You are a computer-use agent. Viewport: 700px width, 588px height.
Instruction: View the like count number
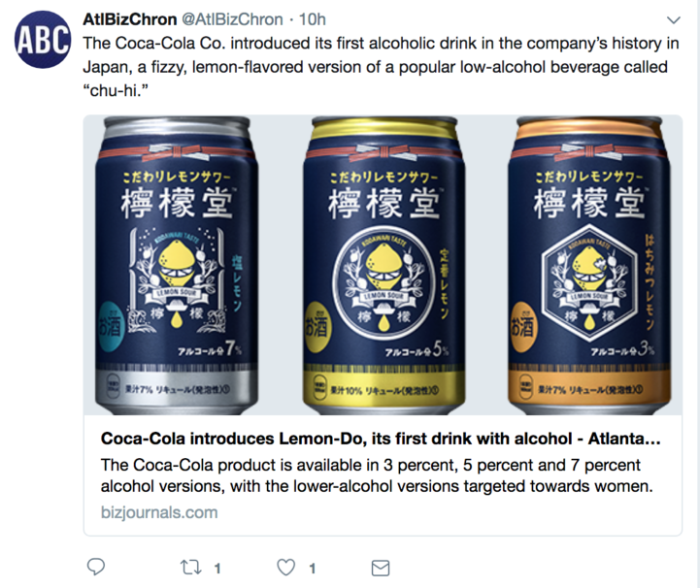(313, 569)
